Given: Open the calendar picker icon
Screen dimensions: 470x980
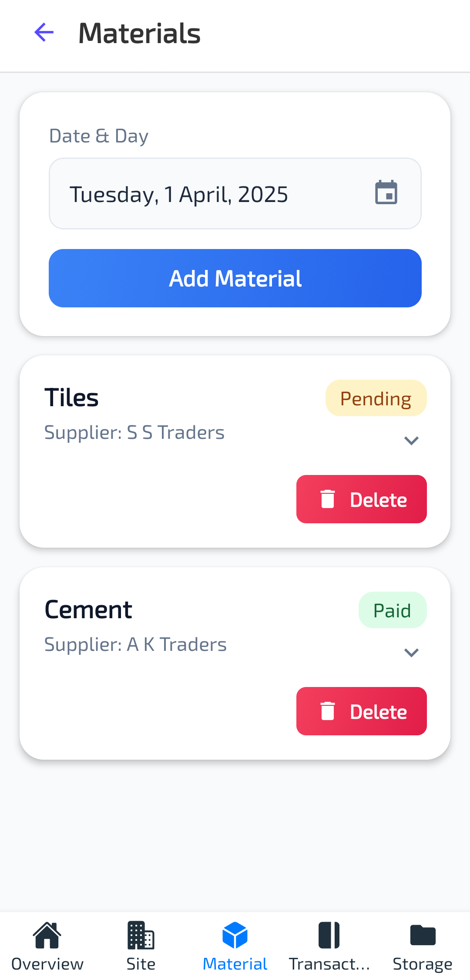Looking at the screenshot, I should click(x=386, y=192).
